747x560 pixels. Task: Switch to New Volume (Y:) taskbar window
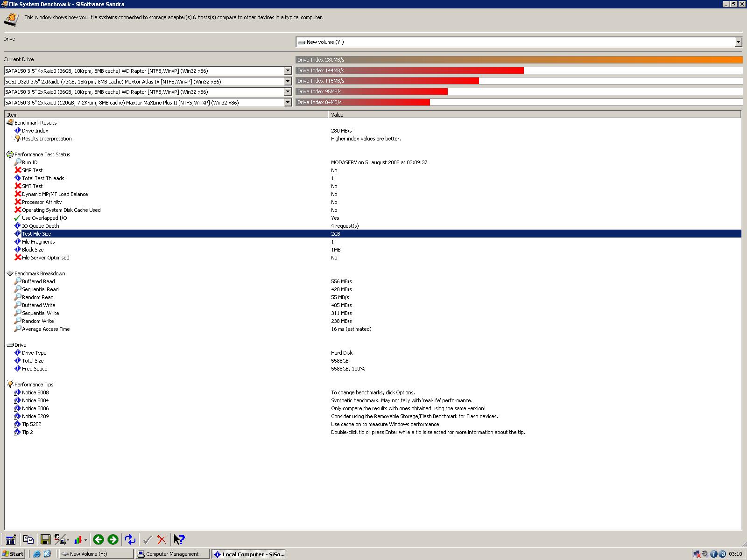[96, 554]
